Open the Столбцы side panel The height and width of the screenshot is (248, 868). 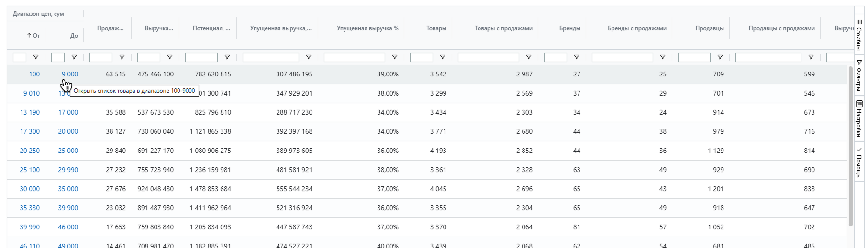[859, 34]
